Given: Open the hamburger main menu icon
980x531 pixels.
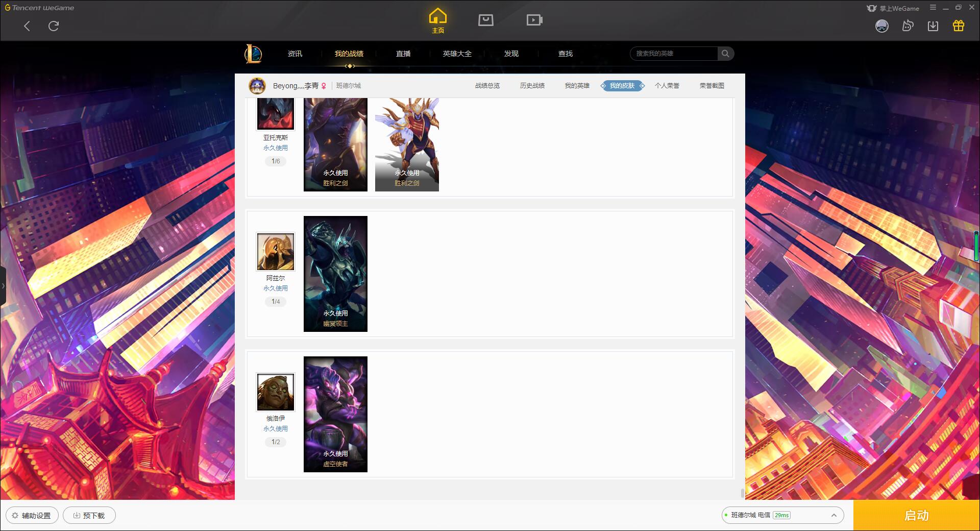Looking at the screenshot, I should point(933,8).
